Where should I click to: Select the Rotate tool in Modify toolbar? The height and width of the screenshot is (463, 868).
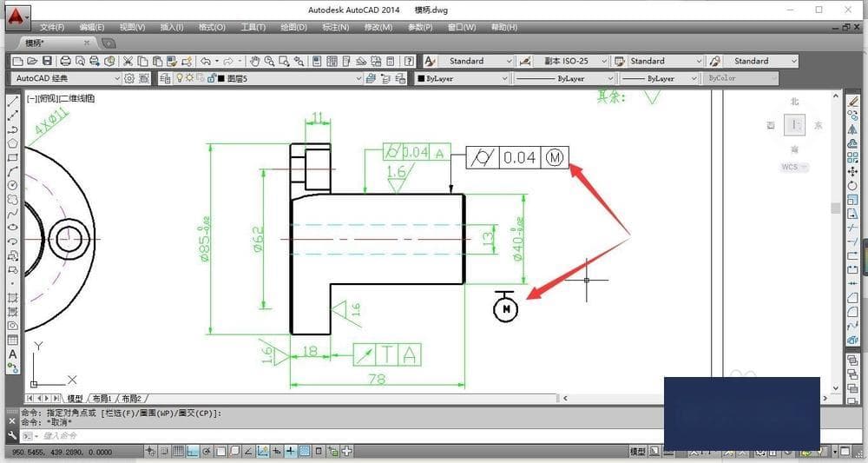[852, 186]
